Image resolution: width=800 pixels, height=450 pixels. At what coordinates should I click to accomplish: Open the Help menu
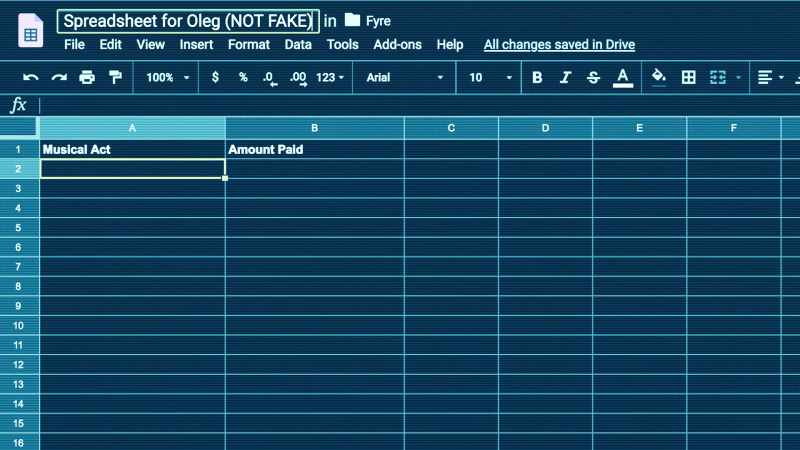click(450, 45)
